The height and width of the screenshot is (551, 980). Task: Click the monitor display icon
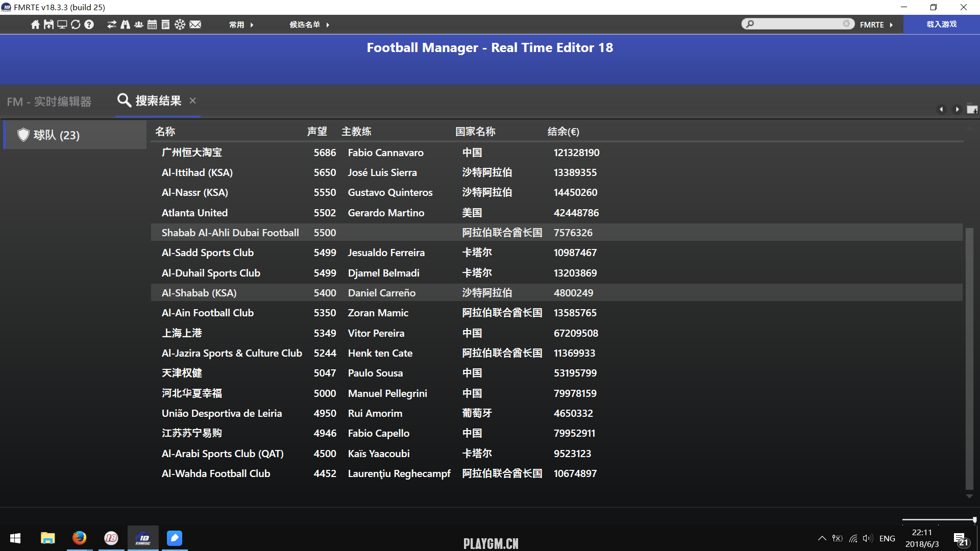coord(62,24)
